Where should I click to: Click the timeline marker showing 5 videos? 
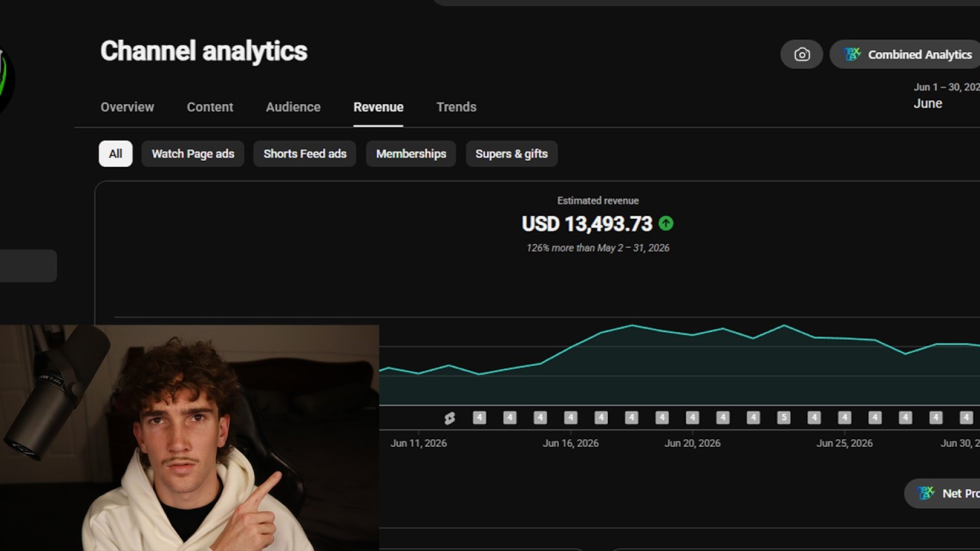tap(783, 418)
